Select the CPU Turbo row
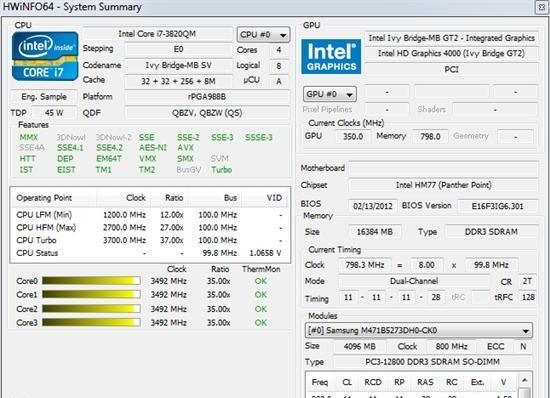This screenshot has width=550, height=398. coord(149,240)
